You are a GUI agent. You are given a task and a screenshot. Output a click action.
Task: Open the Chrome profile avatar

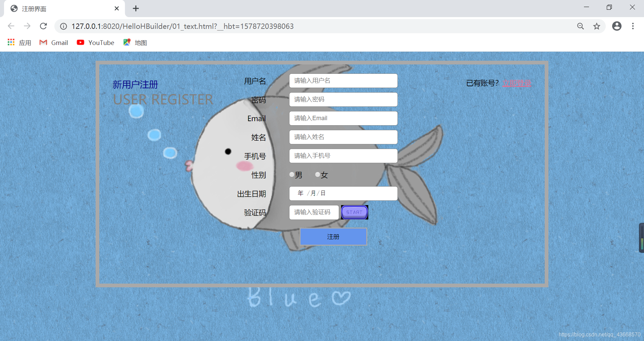pyautogui.click(x=617, y=26)
